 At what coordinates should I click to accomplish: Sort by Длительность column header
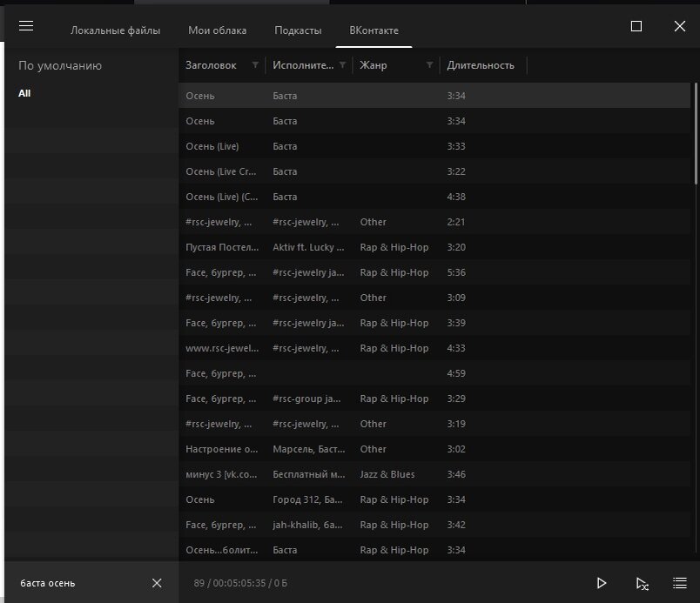point(481,65)
